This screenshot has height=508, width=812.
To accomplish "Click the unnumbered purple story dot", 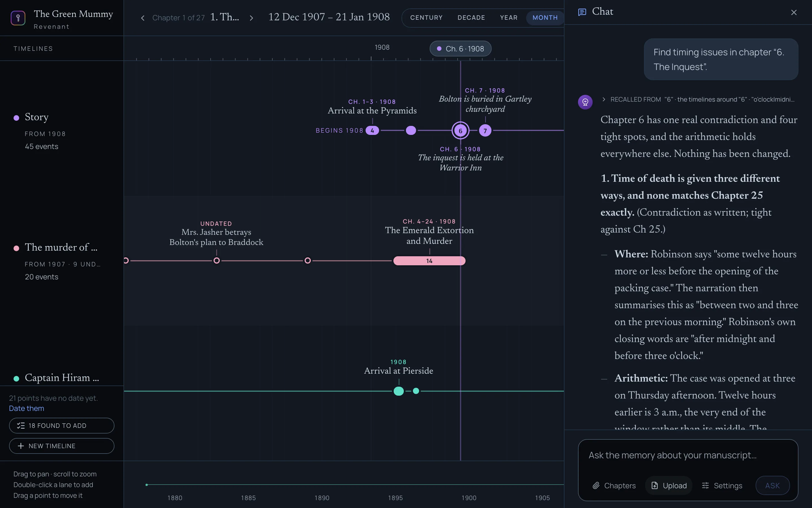I will 411,130.
